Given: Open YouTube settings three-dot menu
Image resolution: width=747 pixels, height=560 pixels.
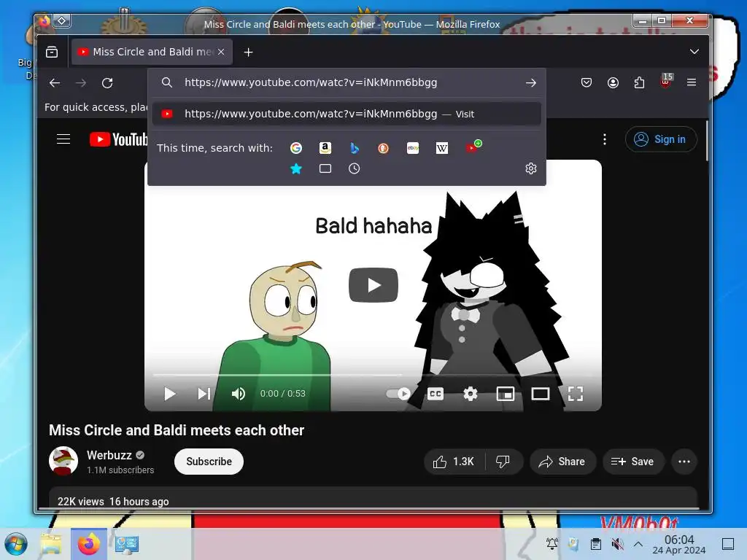Looking at the screenshot, I should (x=605, y=139).
